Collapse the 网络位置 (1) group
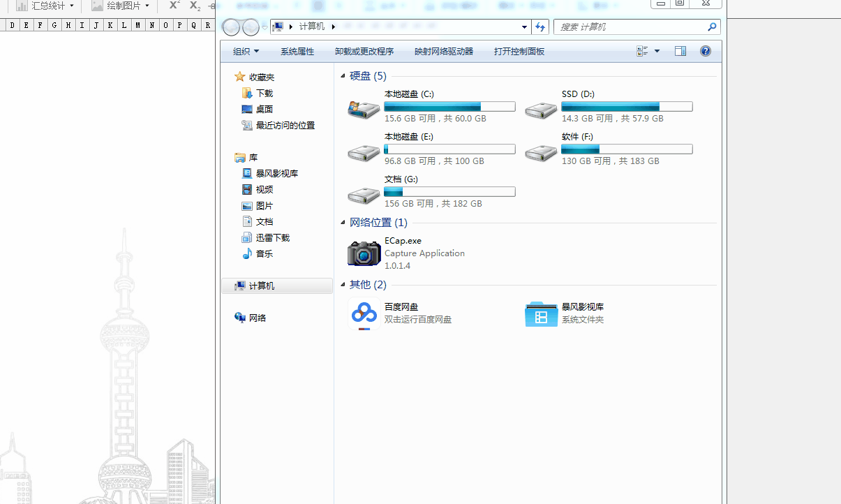Viewport: 841px width, 504px height. coord(343,223)
